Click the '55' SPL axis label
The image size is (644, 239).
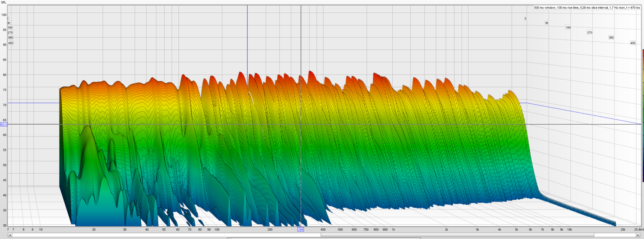point(4,150)
